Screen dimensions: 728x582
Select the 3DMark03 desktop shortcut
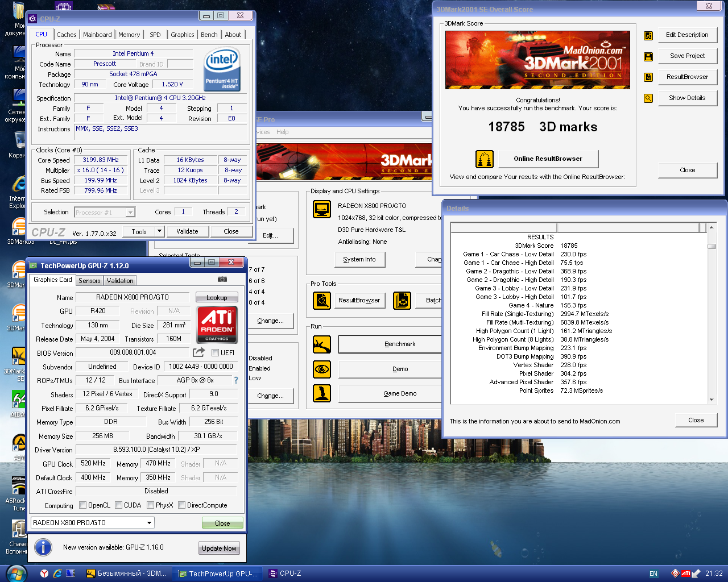[19, 231]
